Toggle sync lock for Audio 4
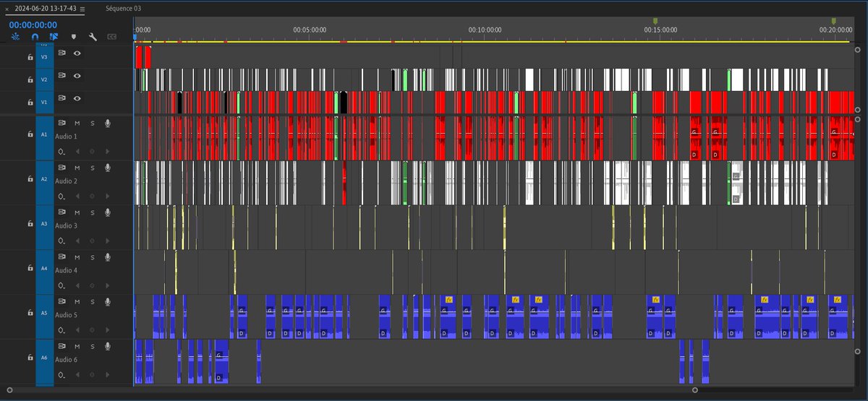The height and width of the screenshot is (401, 868). 62,256
